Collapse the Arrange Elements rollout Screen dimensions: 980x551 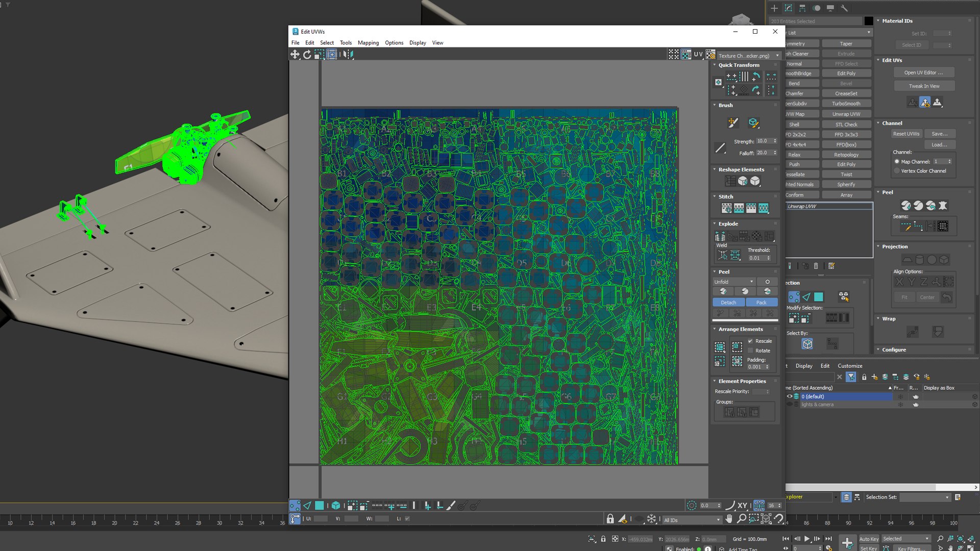[x=715, y=329]
